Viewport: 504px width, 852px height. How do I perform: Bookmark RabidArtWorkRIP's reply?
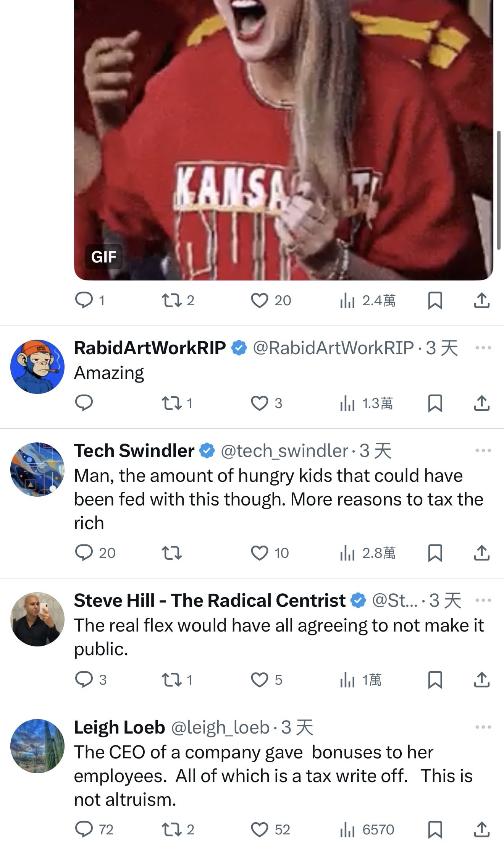pos(435,403)
